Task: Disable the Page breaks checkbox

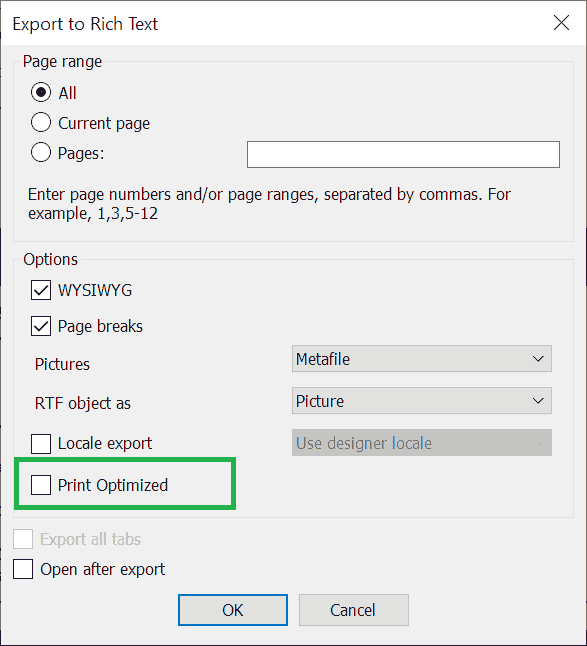Action: coord(41,326)
